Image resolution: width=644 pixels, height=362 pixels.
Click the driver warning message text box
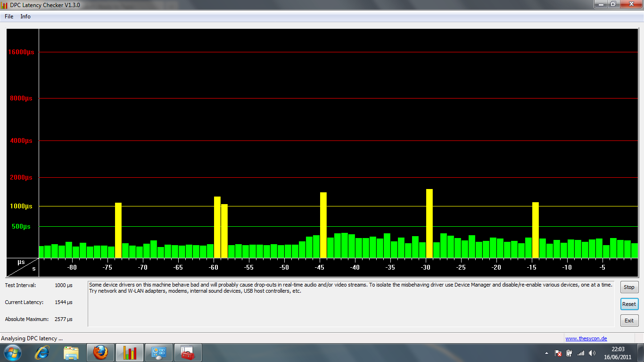pos(351,304)
